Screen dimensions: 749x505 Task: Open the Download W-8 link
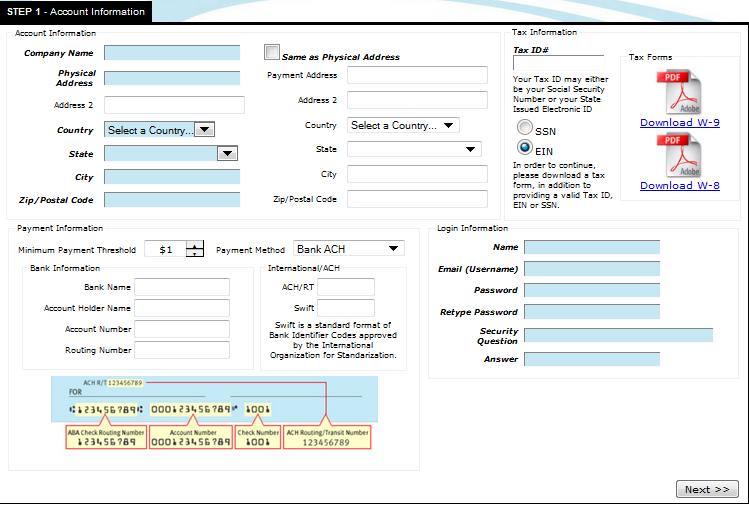pyautogui.click(x=680, y=185)
